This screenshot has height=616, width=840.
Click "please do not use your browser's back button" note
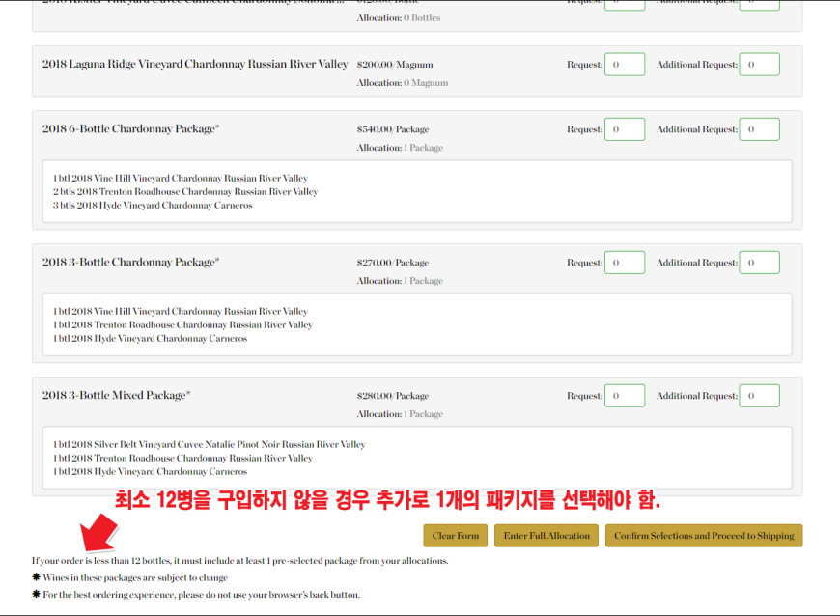pyautogui.click(x=269, y=595)
